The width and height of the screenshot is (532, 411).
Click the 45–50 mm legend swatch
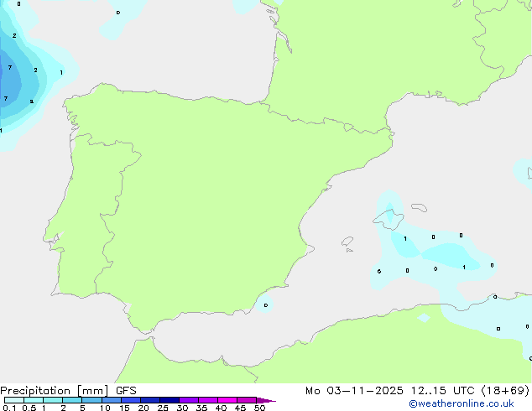click(247, 400)
